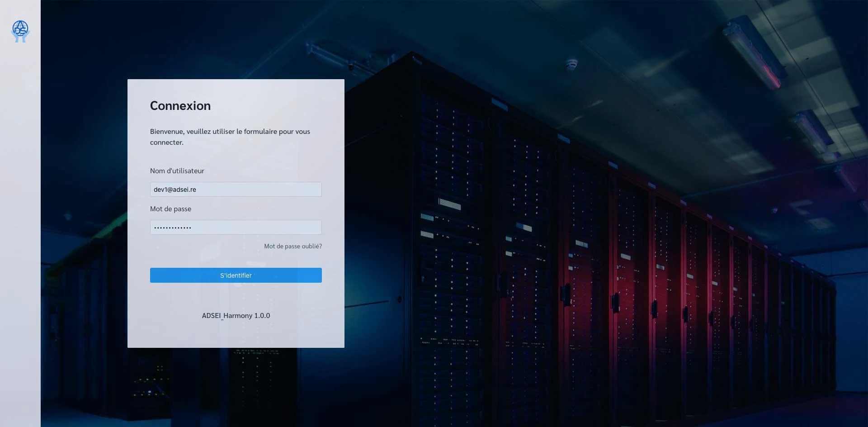Click the Connexion heading

pyautogui.click(x=180, y=106)
